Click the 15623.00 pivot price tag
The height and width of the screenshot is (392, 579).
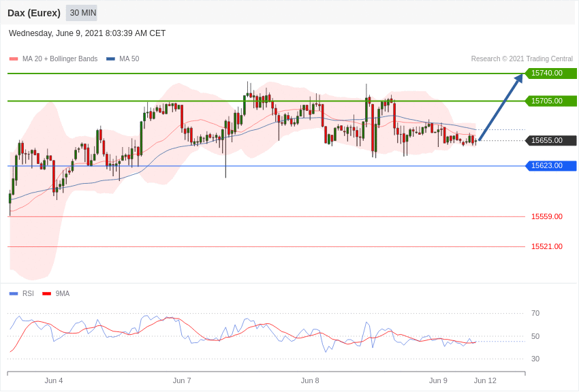pyautogui.click(x=551, y=166)
